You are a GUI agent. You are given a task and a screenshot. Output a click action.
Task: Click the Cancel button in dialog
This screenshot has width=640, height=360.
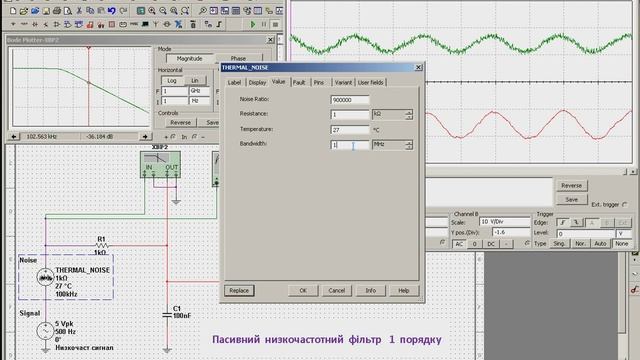pos(337,291)
